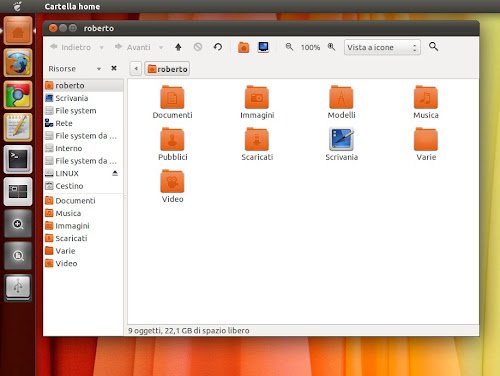Select File system in the sidebar
Screen dimensions: 500x376
click(x=83, y=111)
